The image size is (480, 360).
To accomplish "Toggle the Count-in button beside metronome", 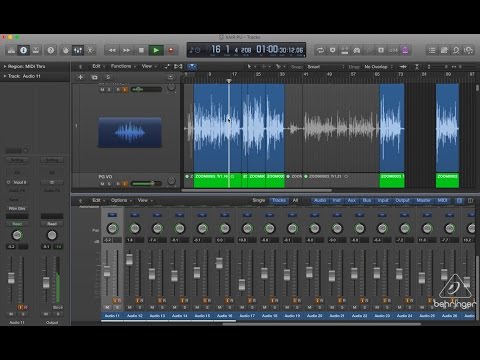I will [394, 50].
